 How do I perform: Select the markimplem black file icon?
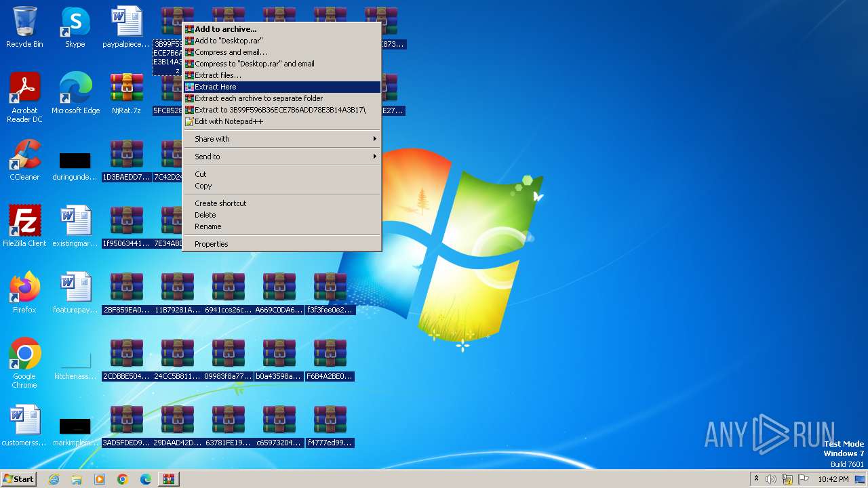click(75, 432)
